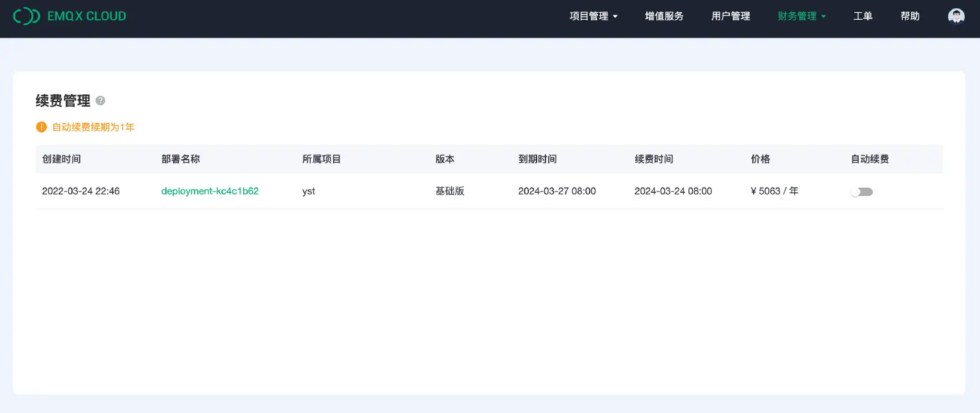980x413 pixels.
Task: Click the EMQX CLOUD logo
Action: [x=69, y=15]
